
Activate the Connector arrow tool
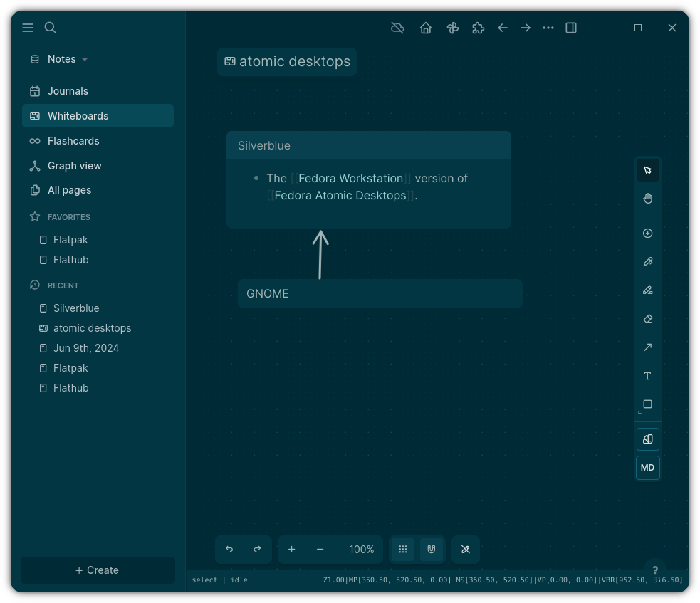[647, 347]
